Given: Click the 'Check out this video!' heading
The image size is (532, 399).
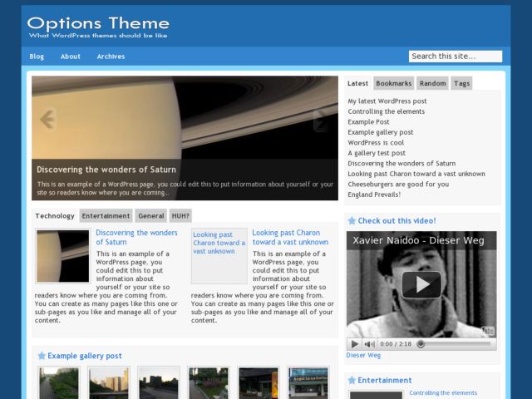Looking at the screenshot, I should [397, 221].
